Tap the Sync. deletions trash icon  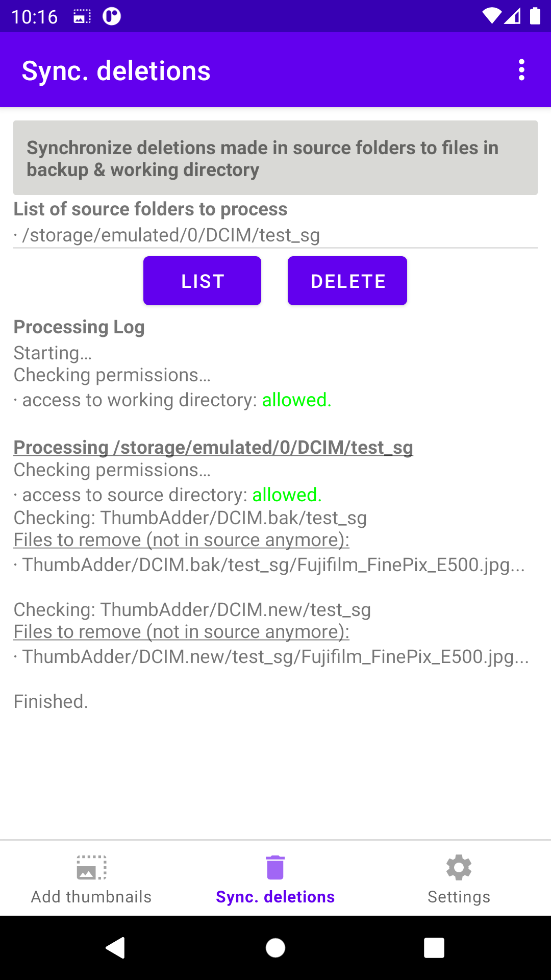(x=275, y=867)
